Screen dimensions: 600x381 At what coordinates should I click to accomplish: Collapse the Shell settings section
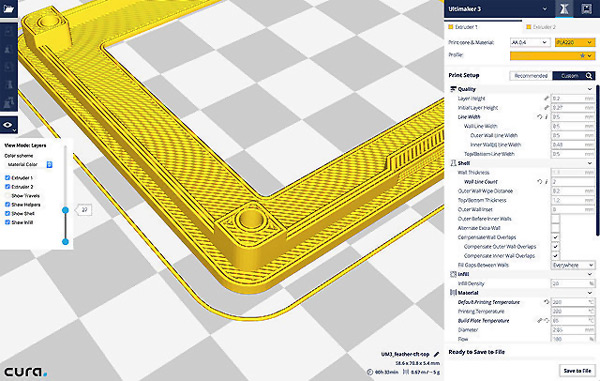589,163
